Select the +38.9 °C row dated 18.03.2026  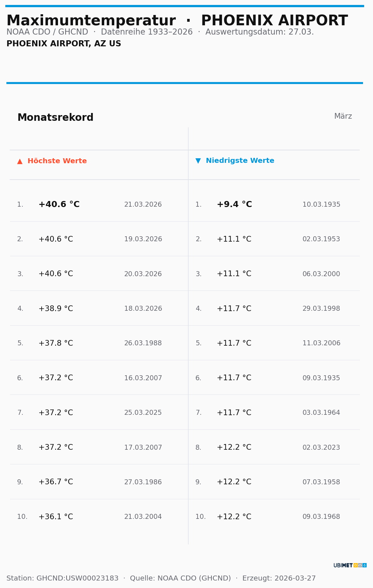[x=56, y=309]
